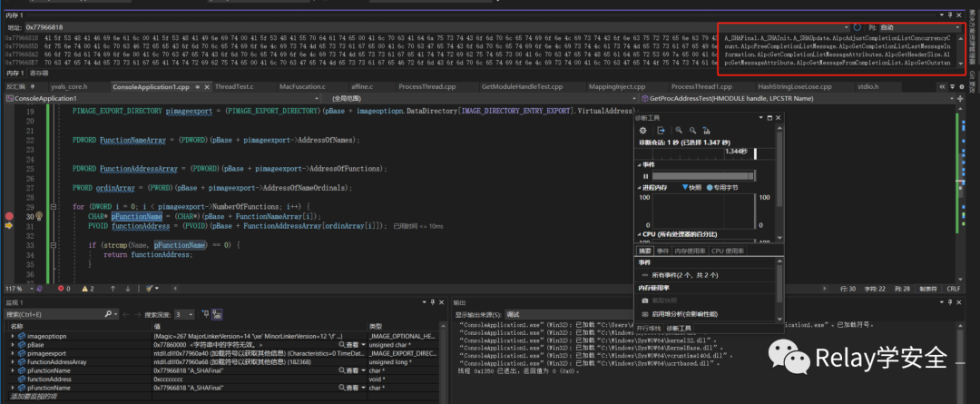Screen dimensions: 980x404
Task: Open the ConsoleApplication1 project scope dropdown
Action: [163, 99]
